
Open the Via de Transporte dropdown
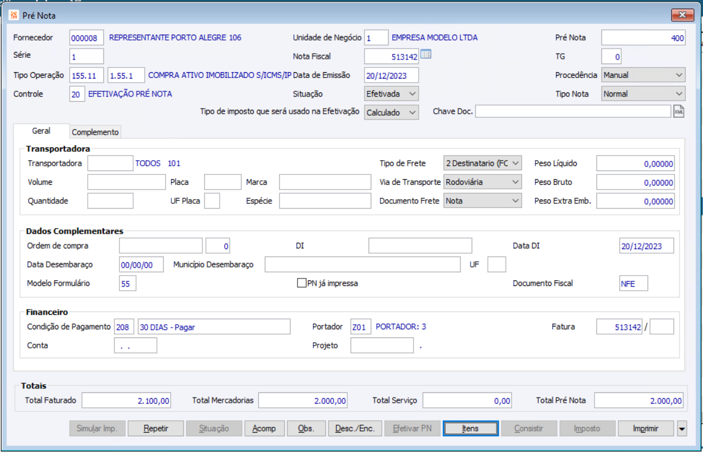(x=482, y=182)
